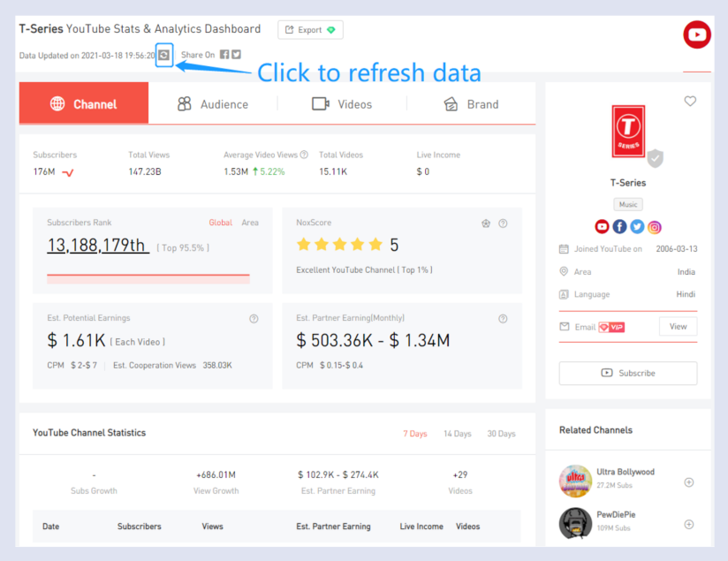Add PewDiePie with plus icon
728x561 pixels.
689,524
